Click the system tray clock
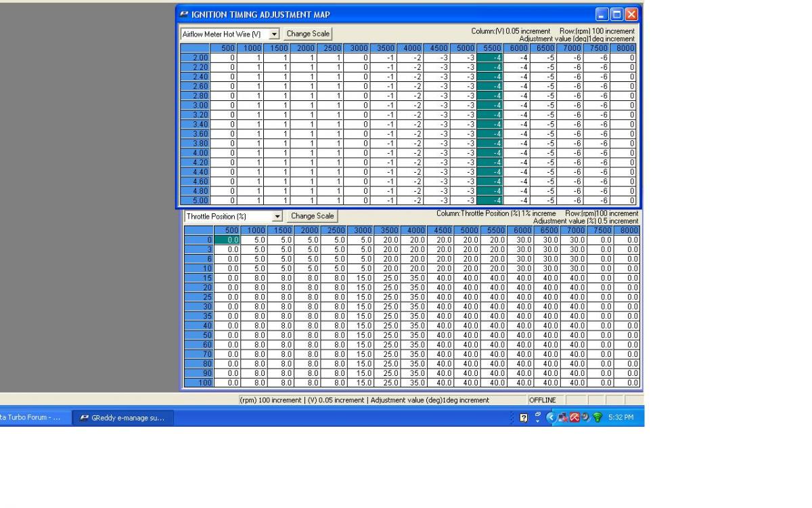This screenshot has width=812, height=508. pyautogui.click(x=621, y=417)
